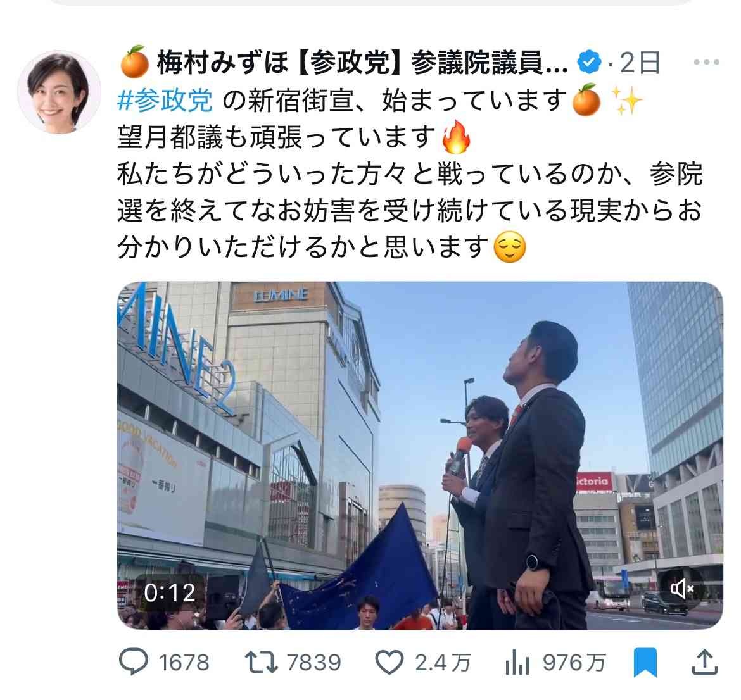View analytics bar chart icon
Image resolution: width=741 pixels, height=700 pixels.
517,662
